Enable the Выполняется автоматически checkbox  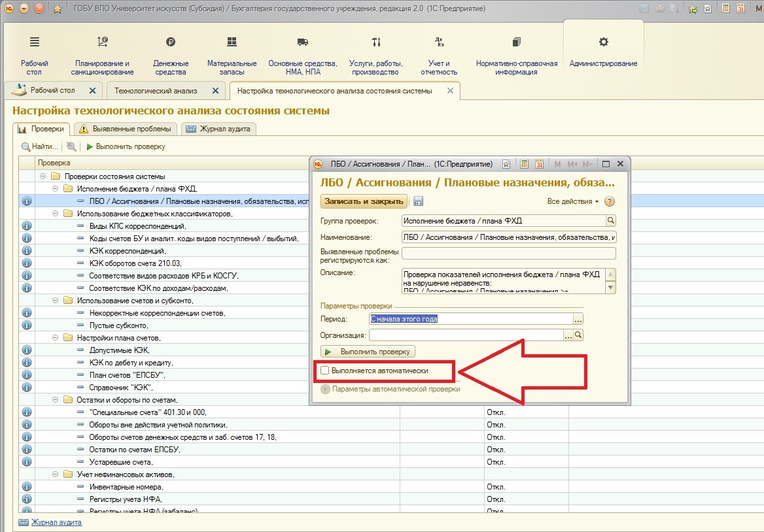325,371
